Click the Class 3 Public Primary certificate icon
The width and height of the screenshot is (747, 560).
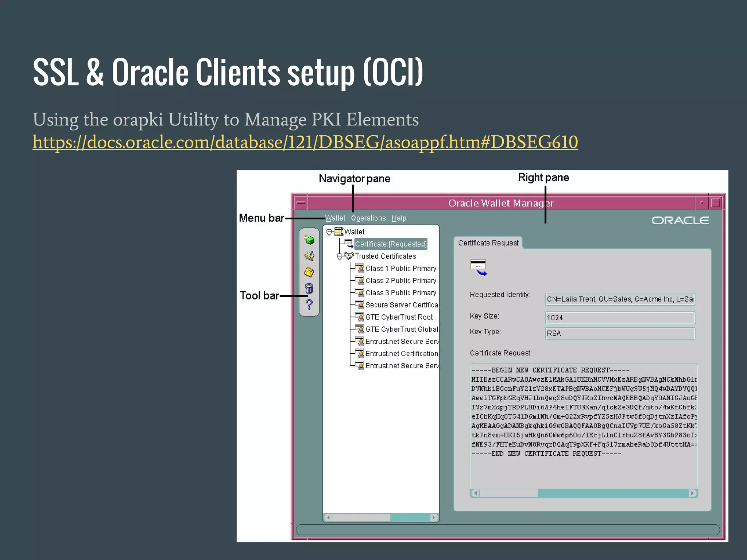[360, 293]
